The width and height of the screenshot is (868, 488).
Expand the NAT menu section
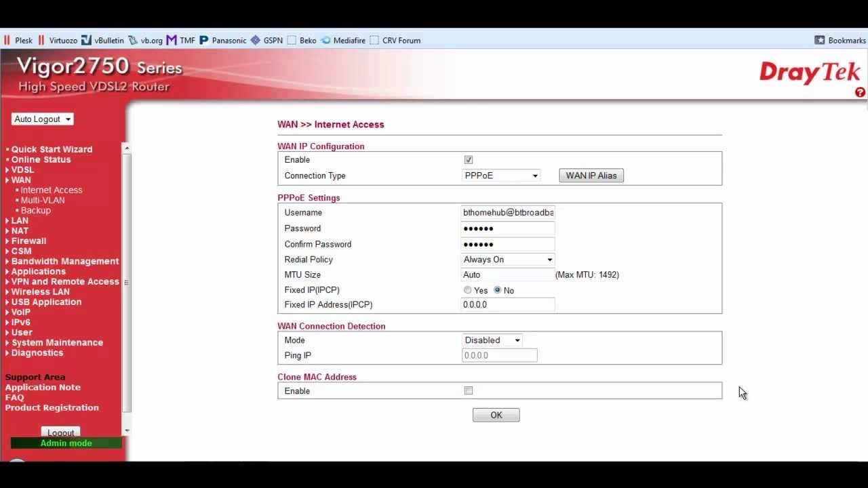(20, 231)
